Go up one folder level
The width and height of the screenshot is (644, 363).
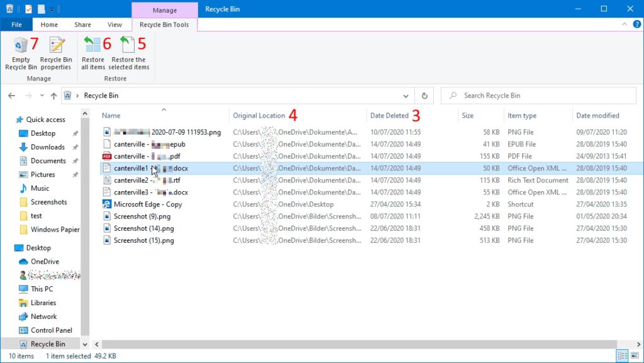[53, 96]
